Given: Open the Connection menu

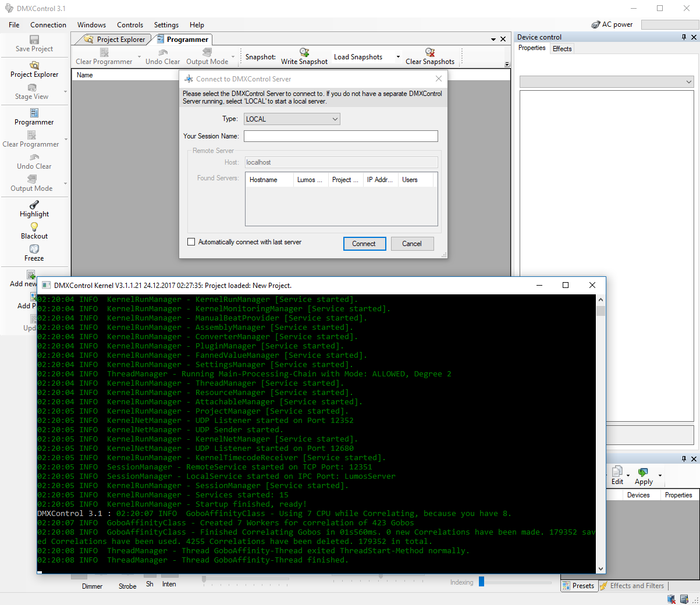Looking at the screenshot, I should pyautogui.click(x=48, y=25).
